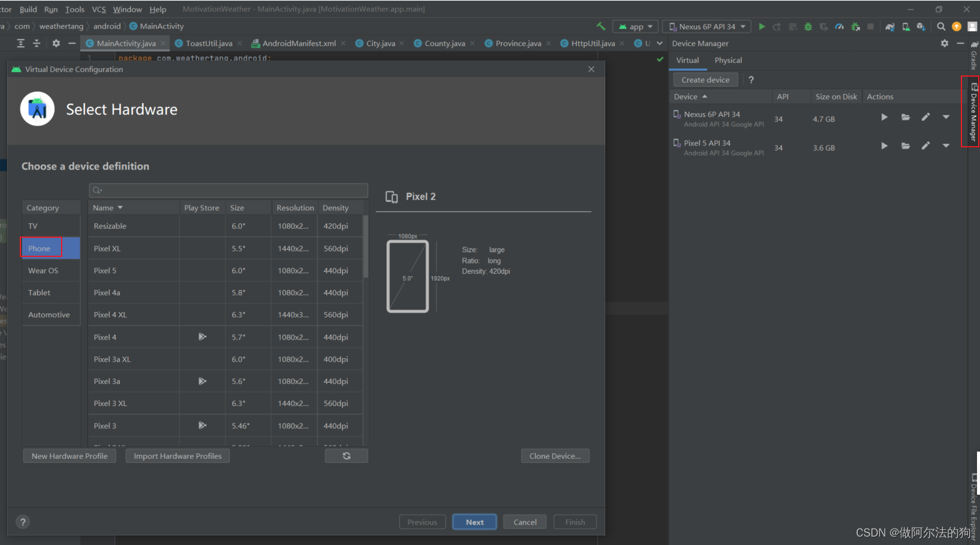Open the app run configuration dropdown

tap(636, 26)
